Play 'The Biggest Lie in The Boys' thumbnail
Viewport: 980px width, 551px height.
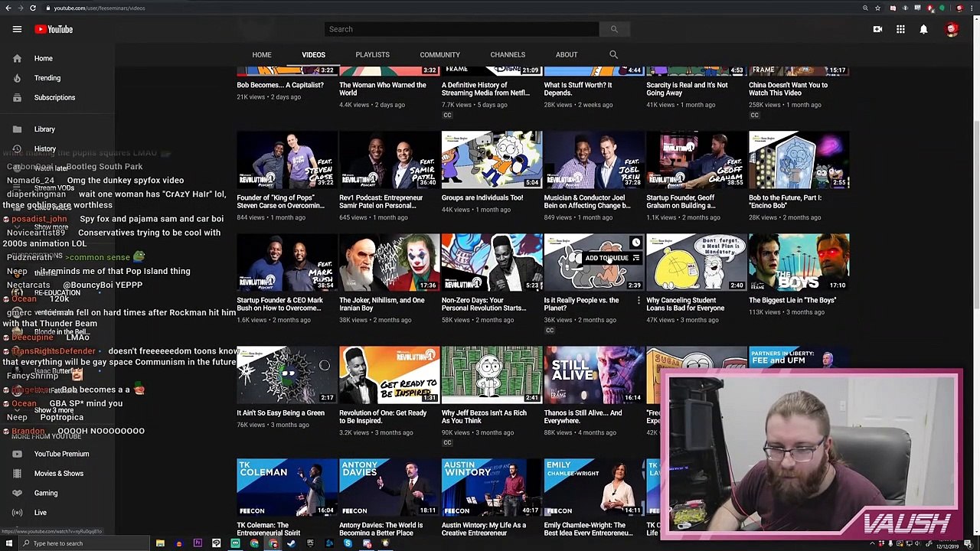[799, 262]
